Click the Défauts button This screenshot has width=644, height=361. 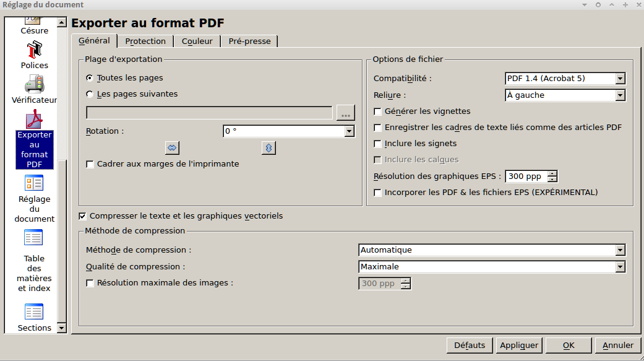click(x=470, y=346)
